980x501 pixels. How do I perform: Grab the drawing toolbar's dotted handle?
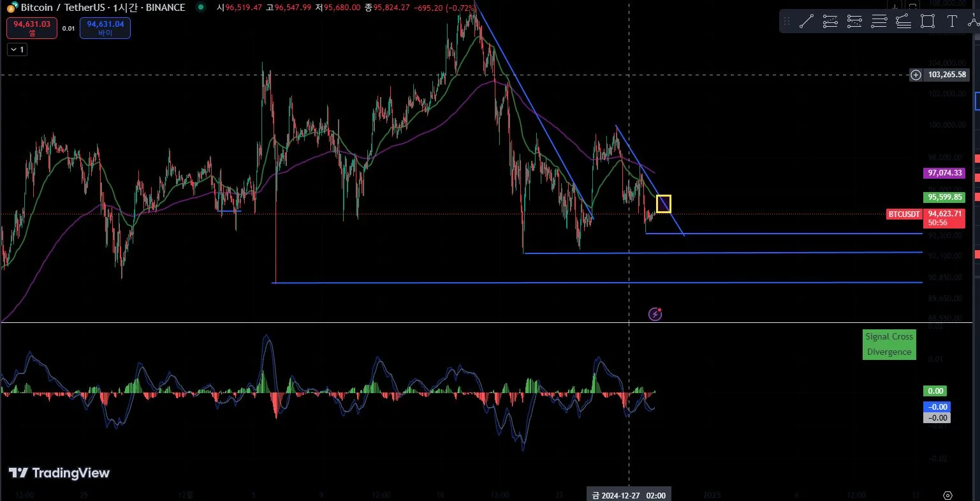pos(788,21)
